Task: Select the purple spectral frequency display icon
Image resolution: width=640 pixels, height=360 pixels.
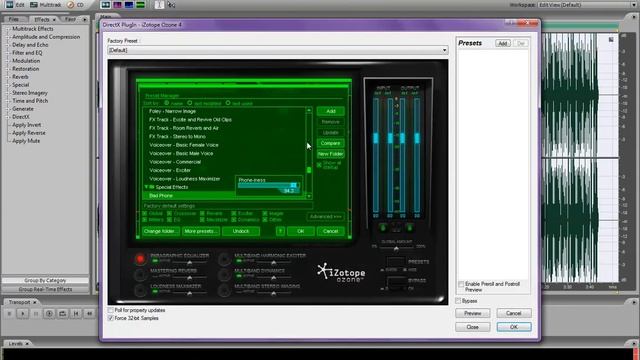Action: pyautogui.click(x=117, y=4)
